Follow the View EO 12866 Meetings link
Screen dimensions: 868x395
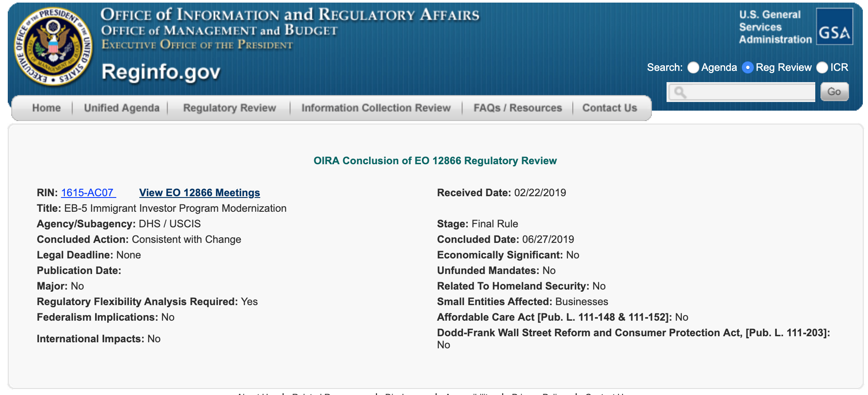[x=199, y=193]
